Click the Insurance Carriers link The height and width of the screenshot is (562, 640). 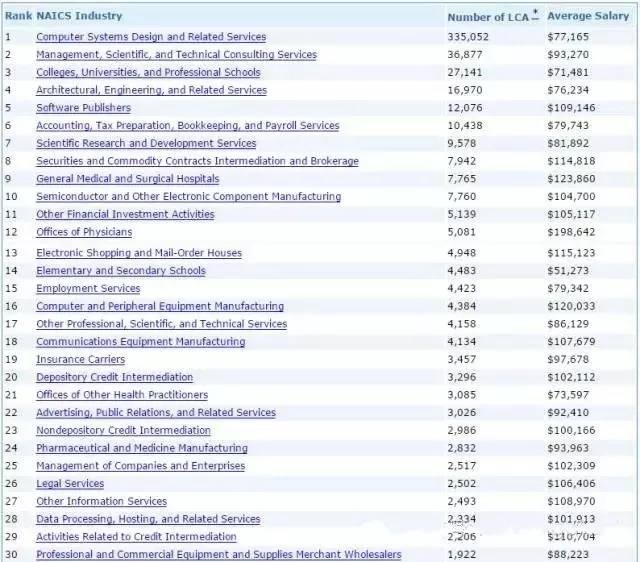[x=80, y=360]
